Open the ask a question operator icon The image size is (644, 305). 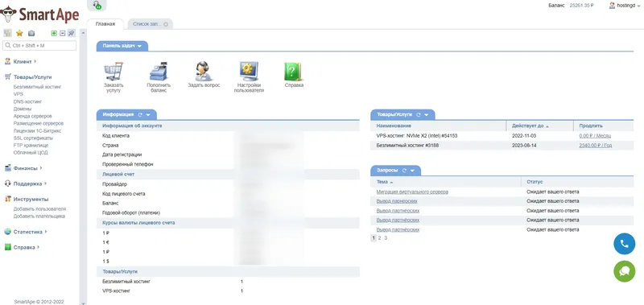(204, 71)
